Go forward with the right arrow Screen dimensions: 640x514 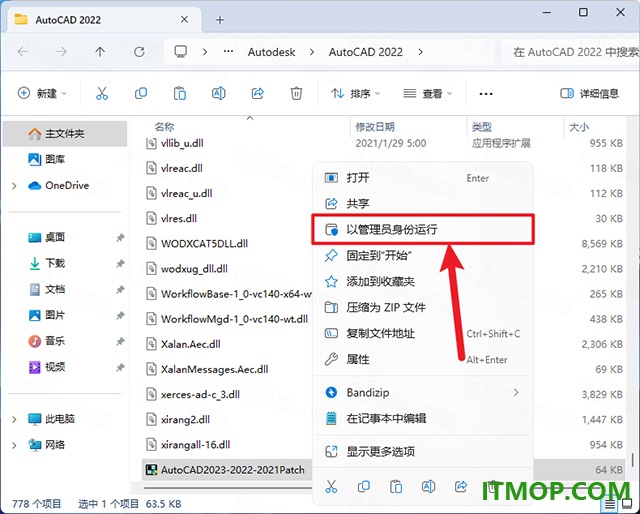[61, 52]
